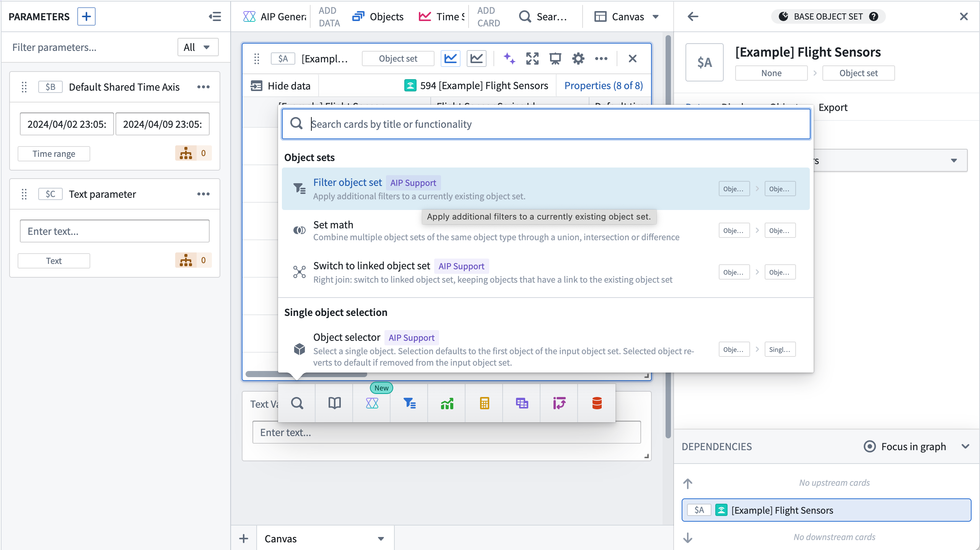
Task: Click the Filter object set icon
Action: click(300, 189)
